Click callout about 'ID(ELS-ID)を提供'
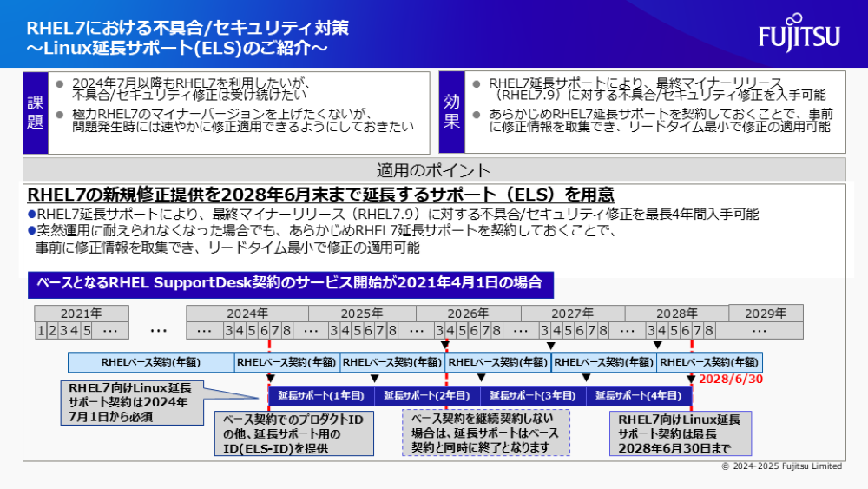Viewport: 868px width, 489px height. point(294,433)
